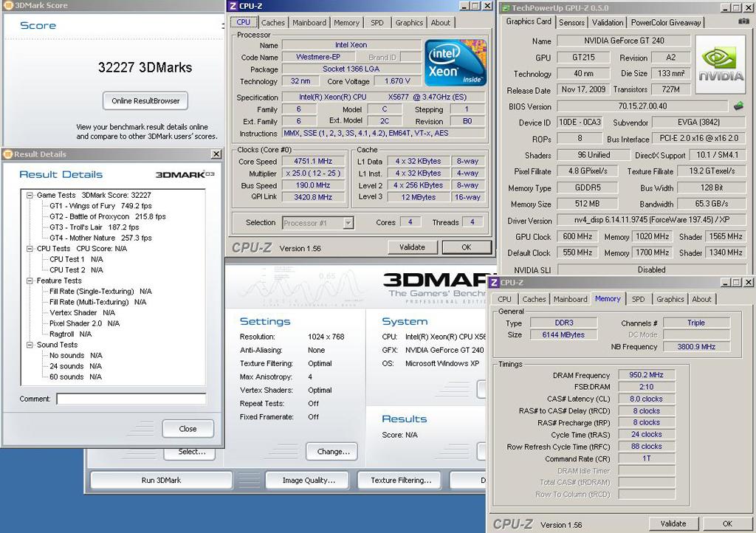The height and width of the screenshot is (533, 756).
Task: Click the 3DMark Score window title icon
Action: click(x=7, y=5)
